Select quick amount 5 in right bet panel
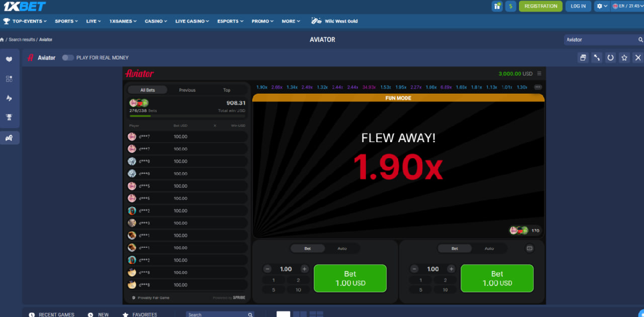 pyautogui.click(x=421, y=290)
